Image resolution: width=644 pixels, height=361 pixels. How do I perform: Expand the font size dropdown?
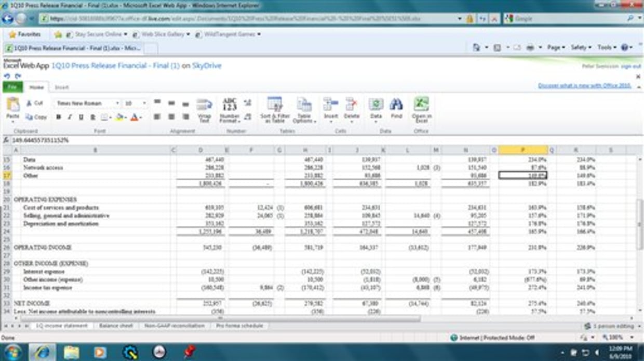(x=144, y=103)
